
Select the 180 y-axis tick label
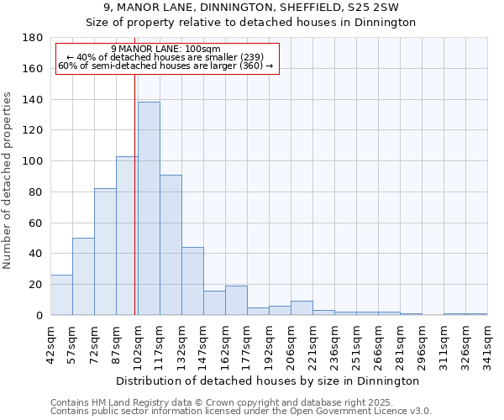(x=34, y=38)
